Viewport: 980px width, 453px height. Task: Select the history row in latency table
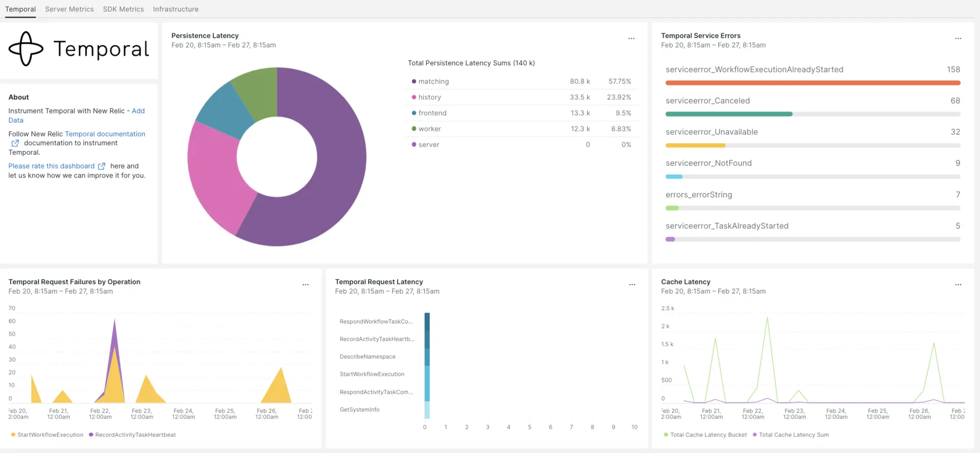[521, 97]
